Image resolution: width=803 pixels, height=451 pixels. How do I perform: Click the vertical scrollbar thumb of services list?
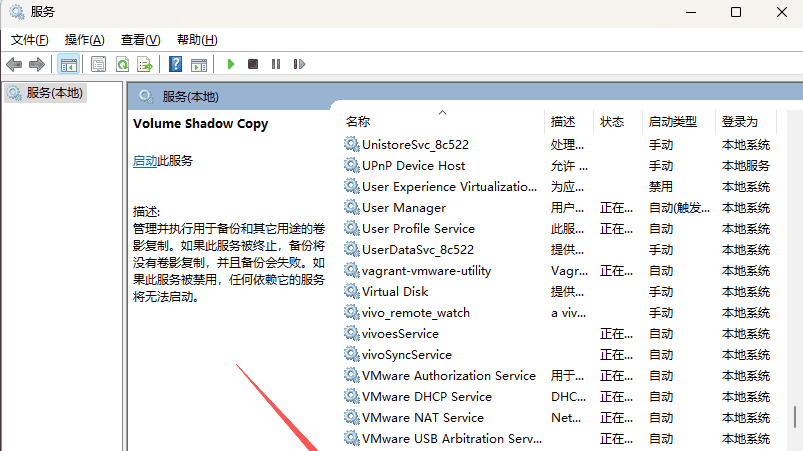click(x=795, y=417)
